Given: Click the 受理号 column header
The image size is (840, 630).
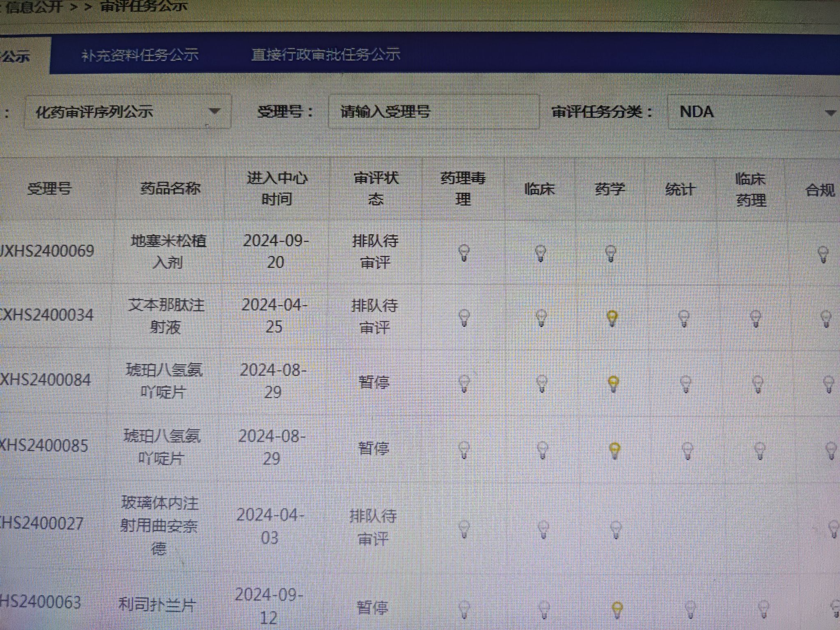Looking at the screenshot, I should pos(49,189).
